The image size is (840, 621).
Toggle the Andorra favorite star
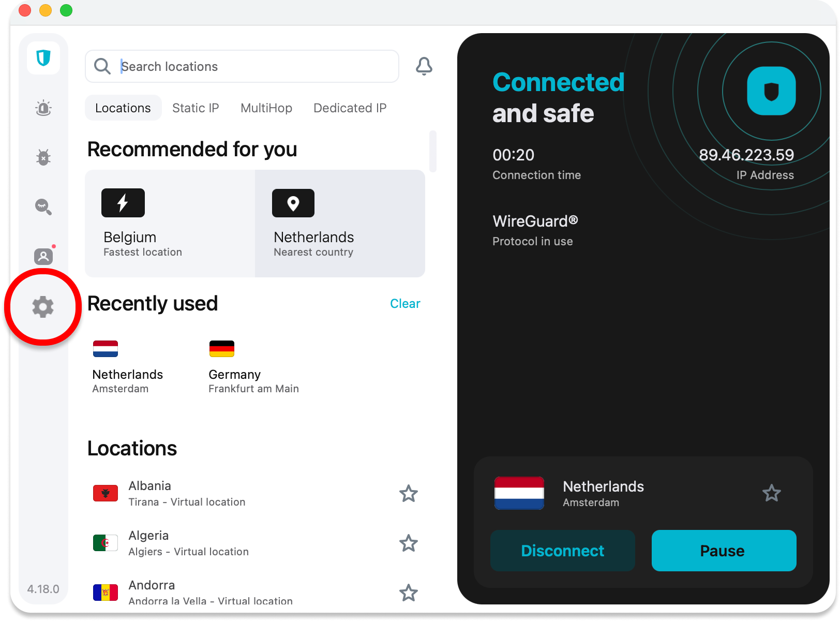click(409, 593)
